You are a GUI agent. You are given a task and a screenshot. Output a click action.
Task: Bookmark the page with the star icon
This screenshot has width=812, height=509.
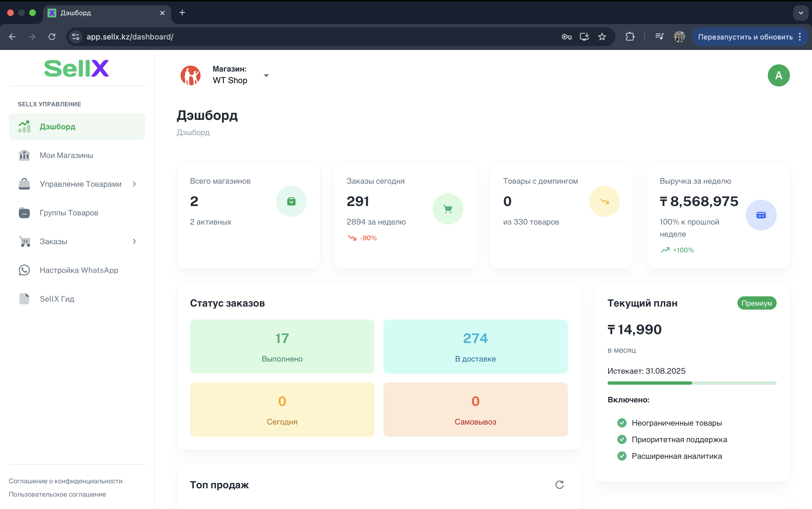[x=602, y=37]
